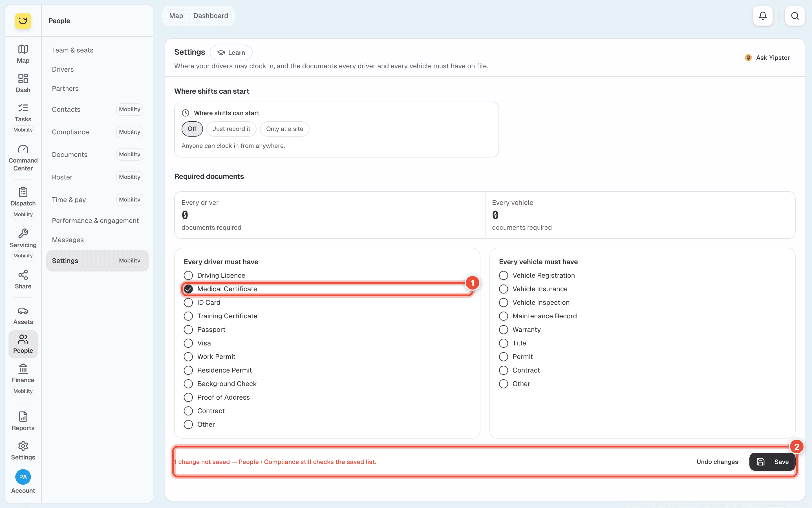Screen dimensions: 812x508
Task: Open the notifications bell
Action: click(x=763, y=16)
